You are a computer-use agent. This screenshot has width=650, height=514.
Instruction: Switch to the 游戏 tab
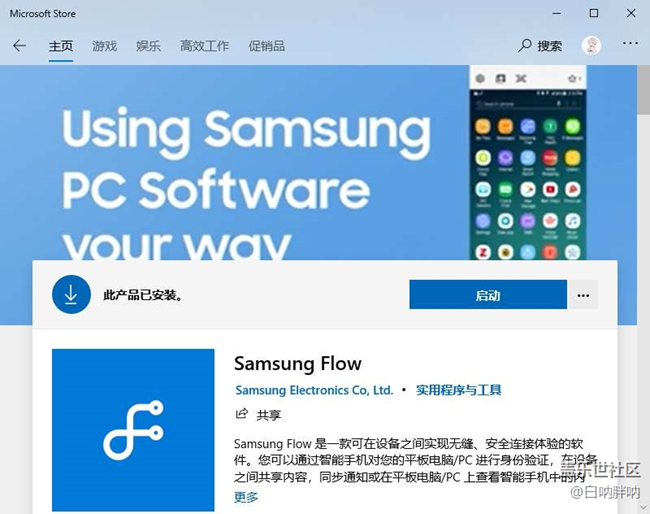point(104,46)
